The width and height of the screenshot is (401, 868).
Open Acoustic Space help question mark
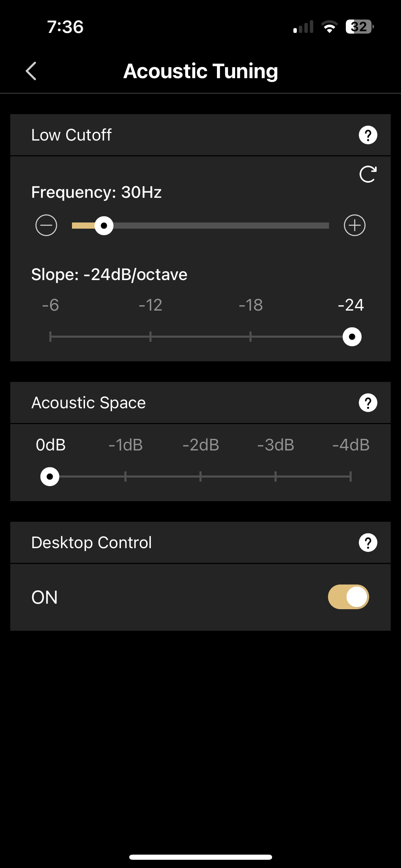tap(368, 403)
